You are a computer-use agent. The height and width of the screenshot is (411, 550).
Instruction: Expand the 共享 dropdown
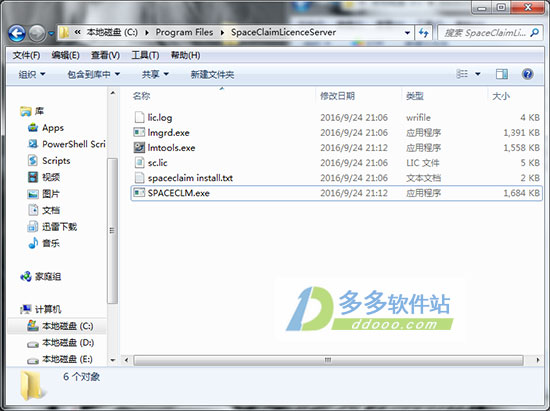pyautogui.click(x=155, y=74)
